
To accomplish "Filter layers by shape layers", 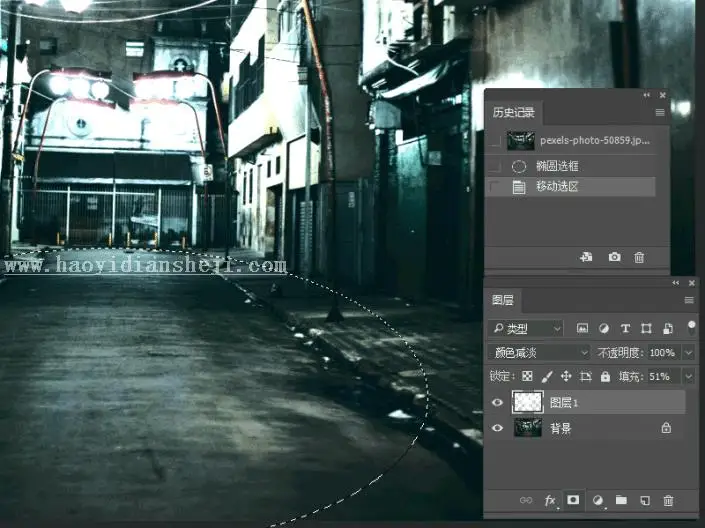I will click(646, 329).
